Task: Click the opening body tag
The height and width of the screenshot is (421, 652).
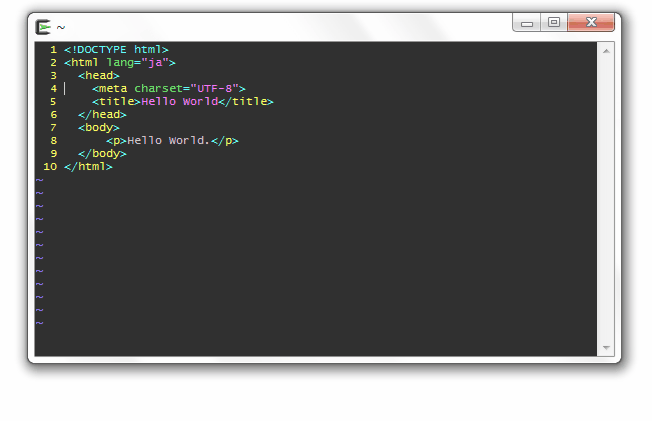Action: [99, 127]
